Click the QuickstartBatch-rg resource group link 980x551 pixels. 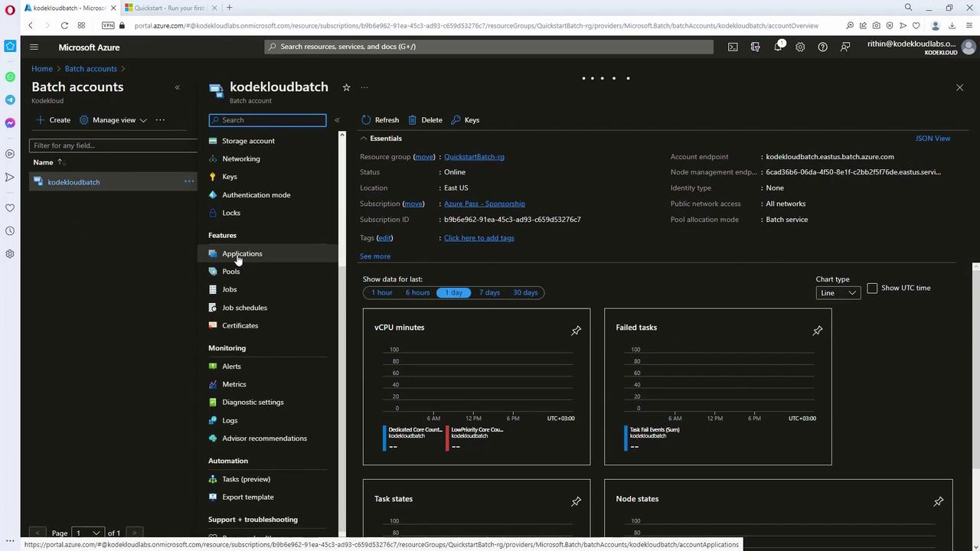tap(474, 157)
